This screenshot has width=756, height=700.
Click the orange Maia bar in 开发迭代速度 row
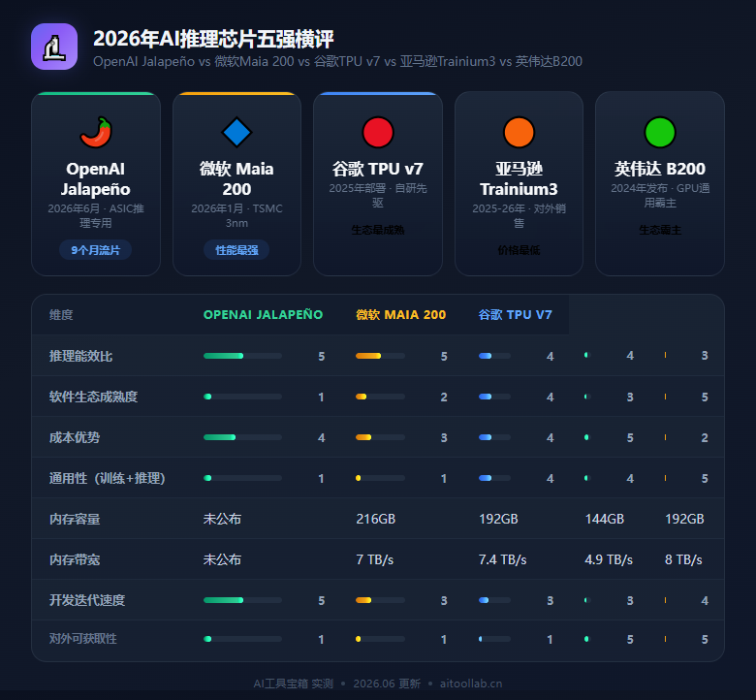[363, 600]
